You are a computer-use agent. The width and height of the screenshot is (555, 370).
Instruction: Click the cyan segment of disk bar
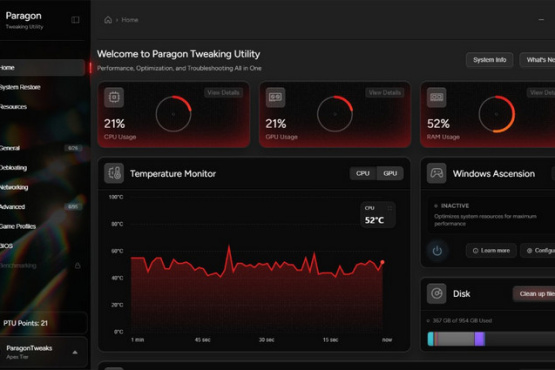430,339
